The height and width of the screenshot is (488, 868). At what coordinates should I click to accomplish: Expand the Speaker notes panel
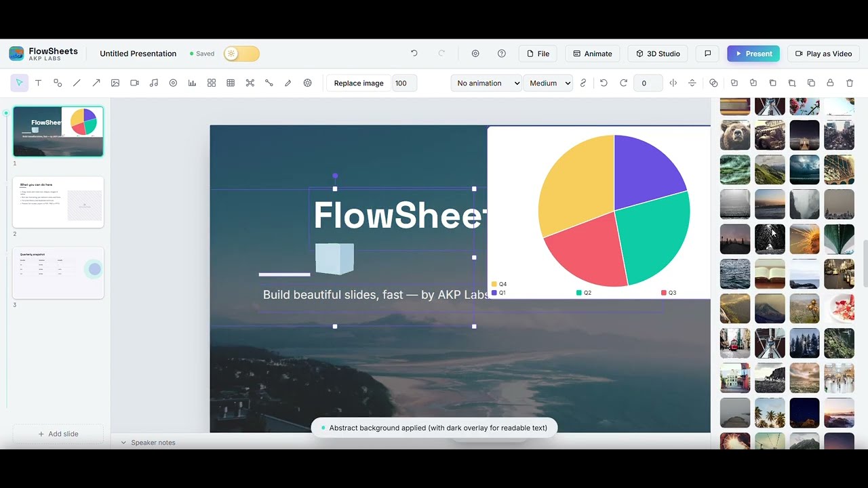click(x=148, y=443)
